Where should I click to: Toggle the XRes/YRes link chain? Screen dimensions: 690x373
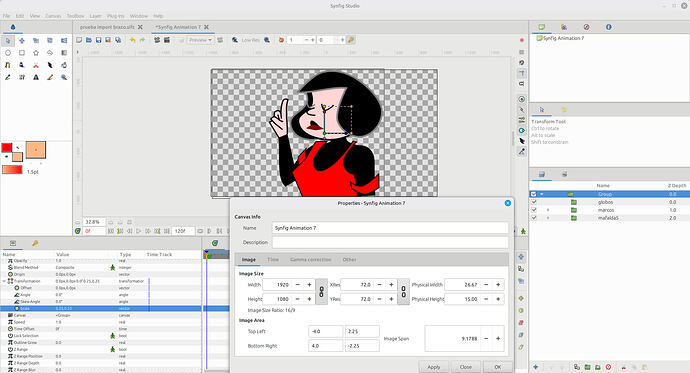(404, 292)
